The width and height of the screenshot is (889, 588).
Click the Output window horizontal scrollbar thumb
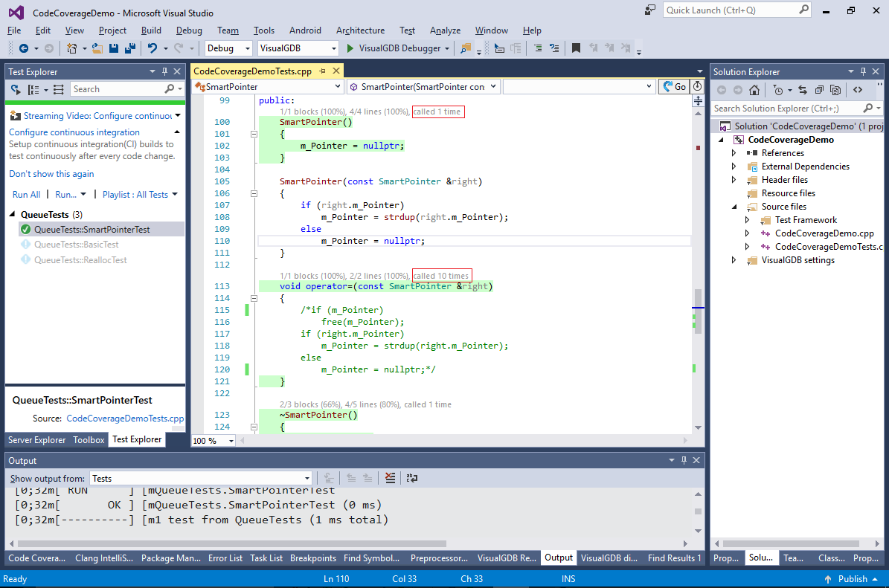click(231, 544)
